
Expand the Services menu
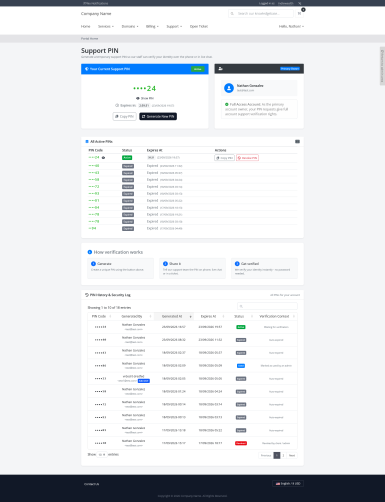106,26
